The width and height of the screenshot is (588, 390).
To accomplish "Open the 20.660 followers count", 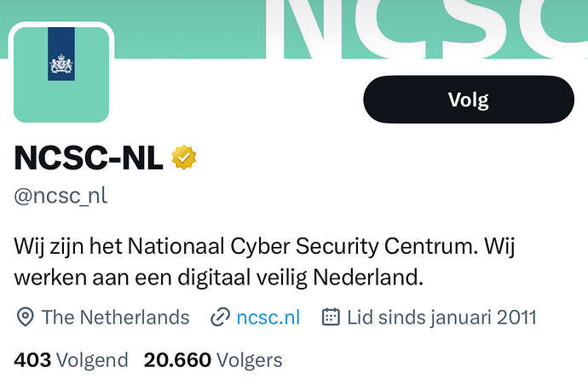I will (177, 360).
